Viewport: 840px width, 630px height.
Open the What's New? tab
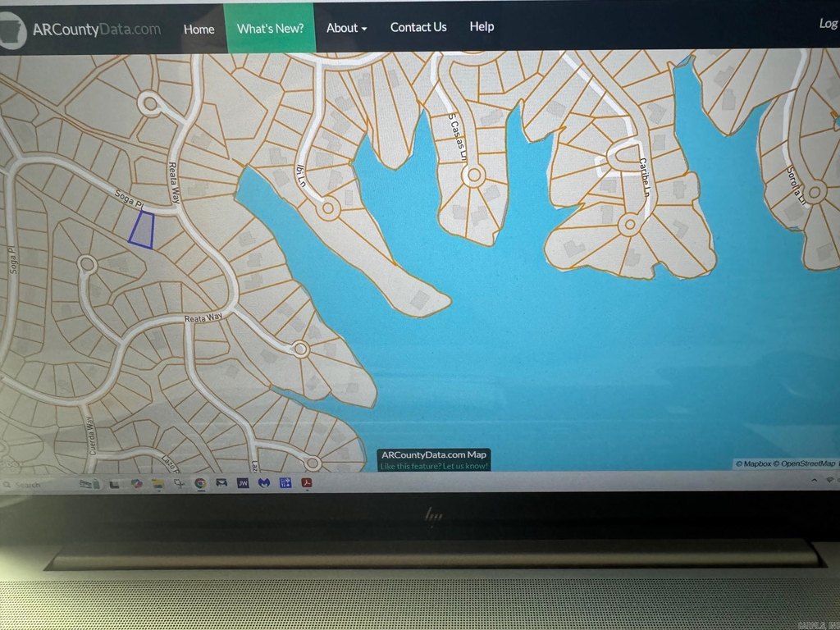[x=270, y=28]
